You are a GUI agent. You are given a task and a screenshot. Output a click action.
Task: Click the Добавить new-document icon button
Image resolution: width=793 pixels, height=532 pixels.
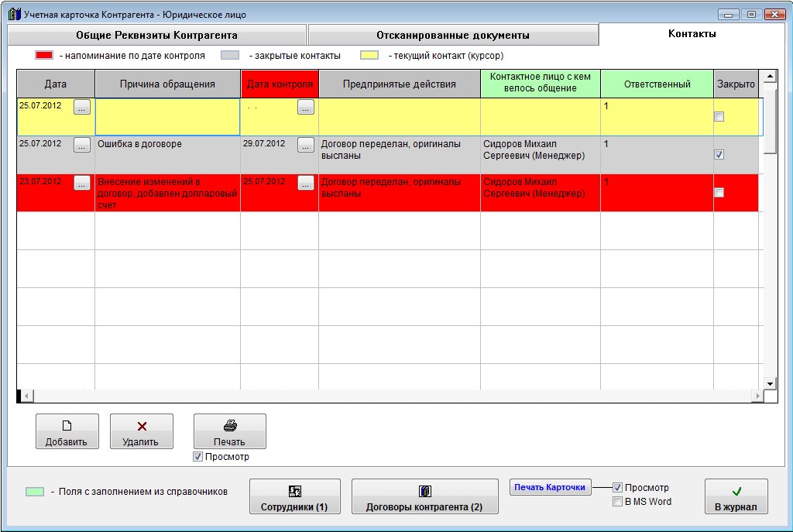point(67,431)
